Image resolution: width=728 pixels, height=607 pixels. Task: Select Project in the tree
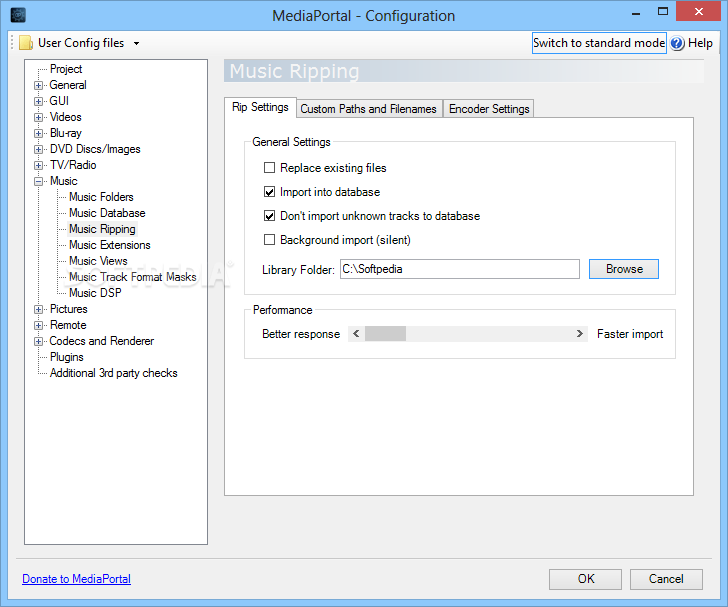66,69
